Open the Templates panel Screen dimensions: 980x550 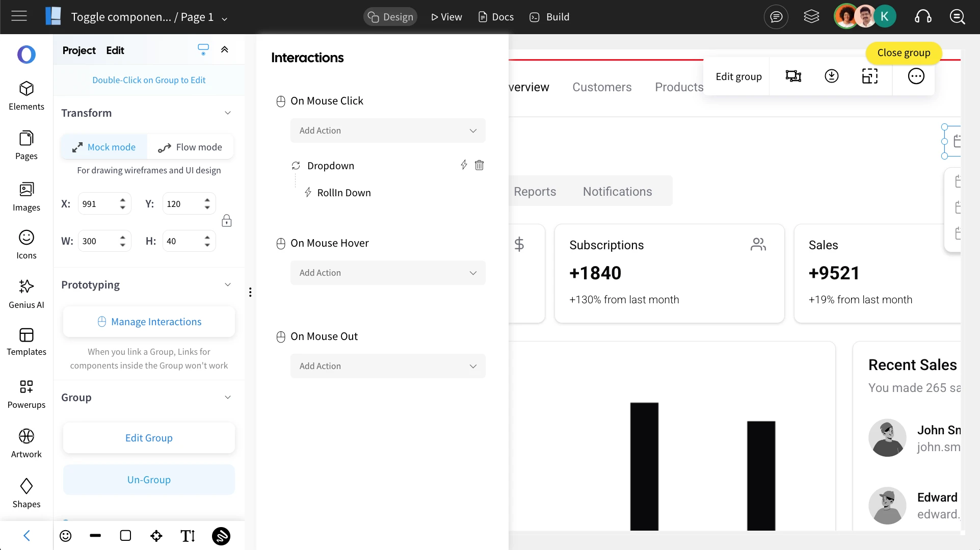[27, 342]
